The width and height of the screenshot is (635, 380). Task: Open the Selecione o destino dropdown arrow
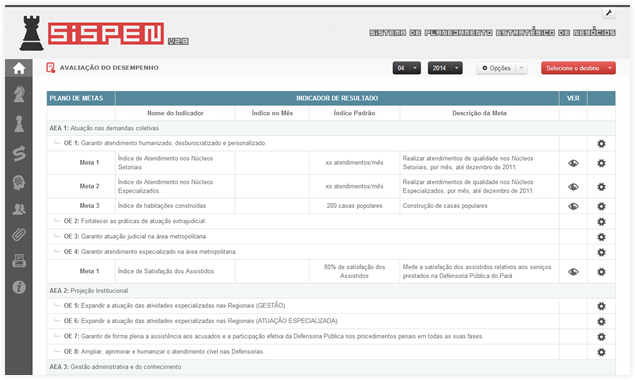point(609,68)
